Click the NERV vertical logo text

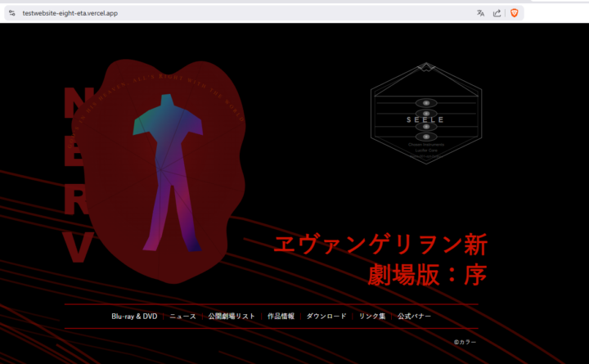[x=79, y=175]
